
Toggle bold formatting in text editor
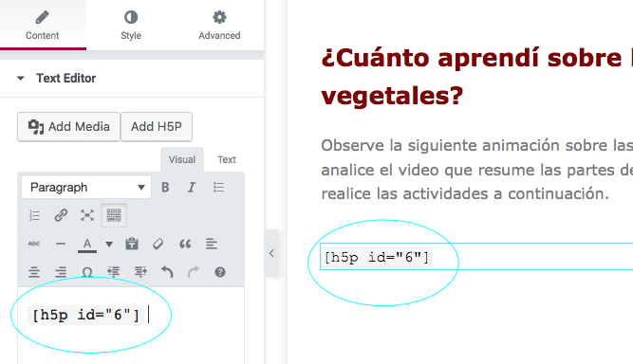pyautogui.click(x=165, y=188)
